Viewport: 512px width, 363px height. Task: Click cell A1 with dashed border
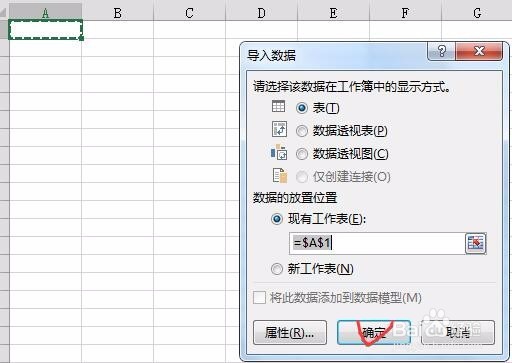46,30
